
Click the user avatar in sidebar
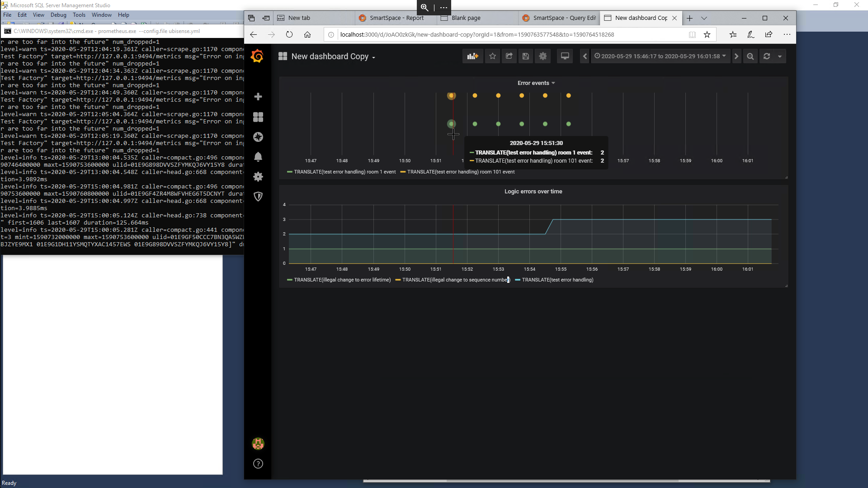coord(258,444)
